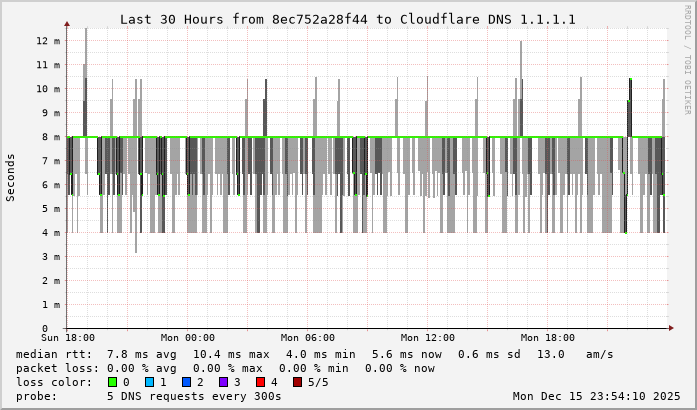This screenshot has width=697, height=410.
Task: Click the packet loss statistics row
Action: 225,368
